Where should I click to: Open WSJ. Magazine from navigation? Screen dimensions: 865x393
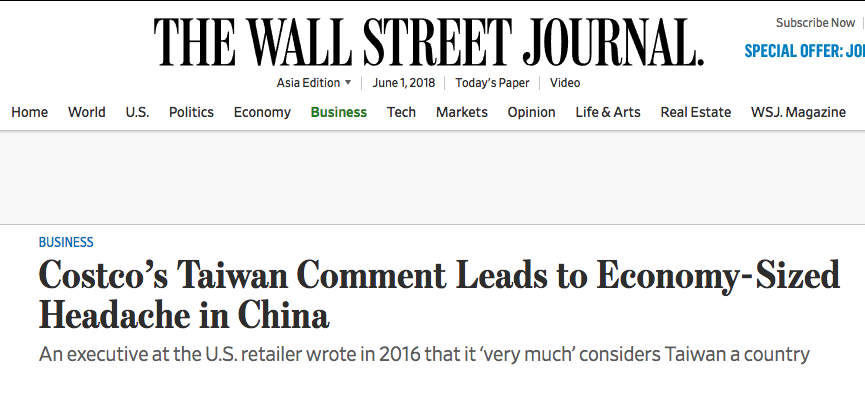(798, 113)
